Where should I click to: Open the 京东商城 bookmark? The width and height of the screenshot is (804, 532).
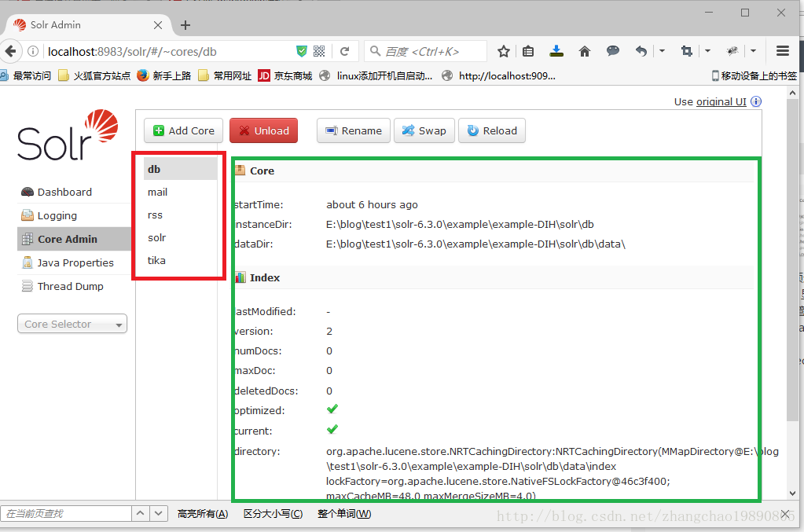point(285,76)
